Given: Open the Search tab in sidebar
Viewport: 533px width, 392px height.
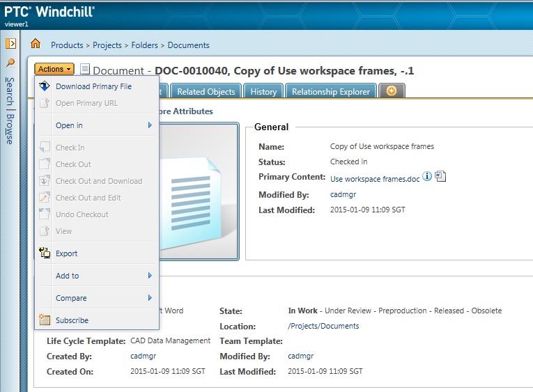Looking at the screenshot, I should pyautogui.click(x=10, y=91).
